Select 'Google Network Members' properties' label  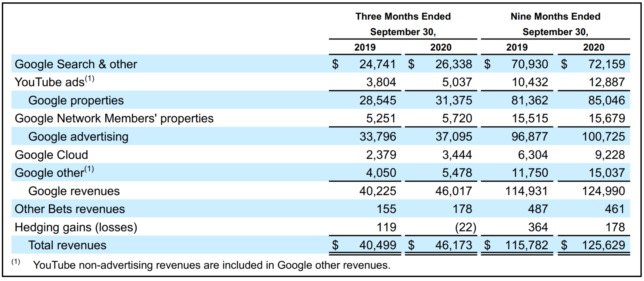(x=114, y=119)
